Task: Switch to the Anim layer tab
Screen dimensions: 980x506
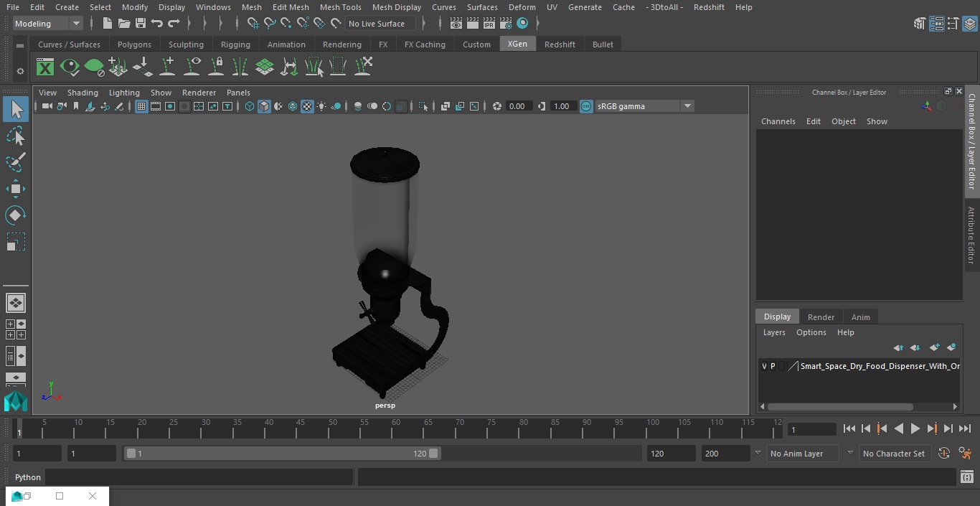Action: pyautogui.click(x=860, y=317)
